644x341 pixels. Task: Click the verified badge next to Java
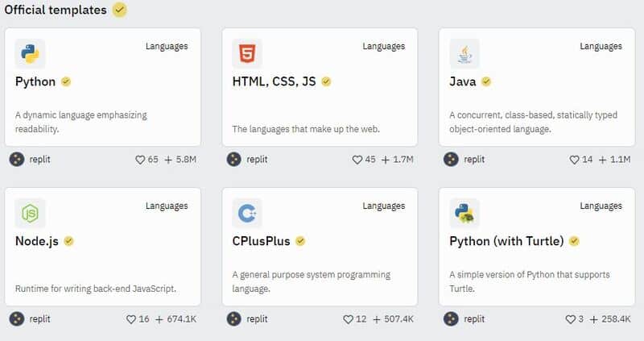tap(486, 81)
